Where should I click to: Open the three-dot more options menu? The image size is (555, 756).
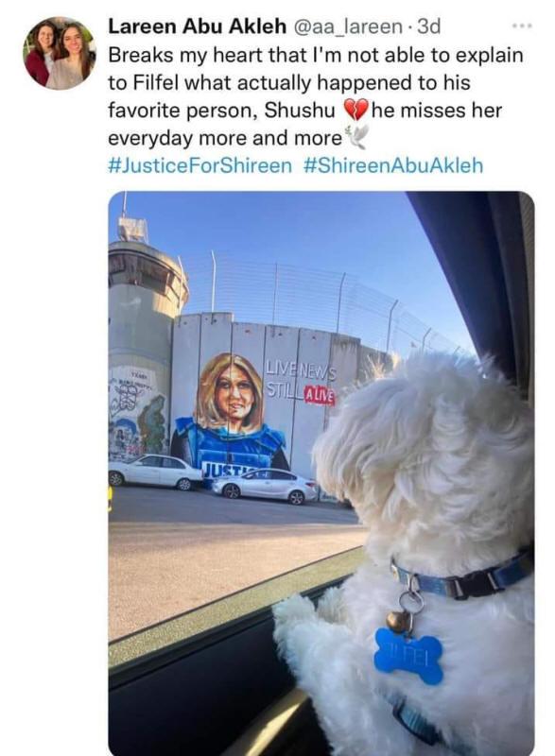tap(523, 26)
